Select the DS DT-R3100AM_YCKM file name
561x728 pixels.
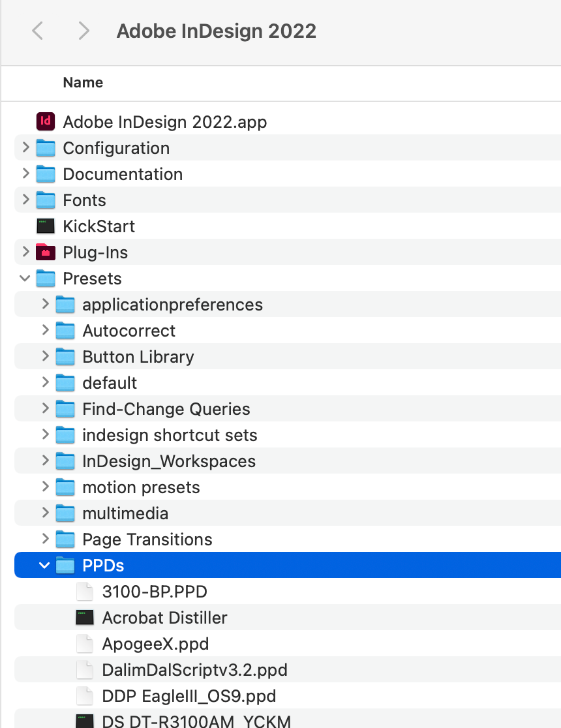click(x=196, y=721)
